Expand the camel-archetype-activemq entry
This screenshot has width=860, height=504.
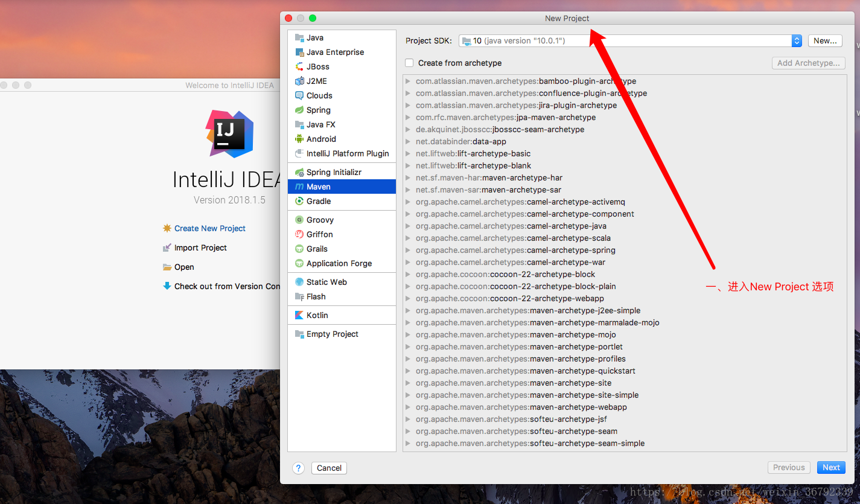tap(409, 202)
